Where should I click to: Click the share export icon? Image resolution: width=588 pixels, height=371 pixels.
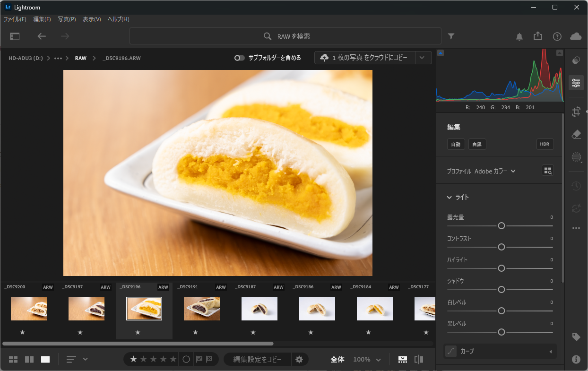(537, 36)
